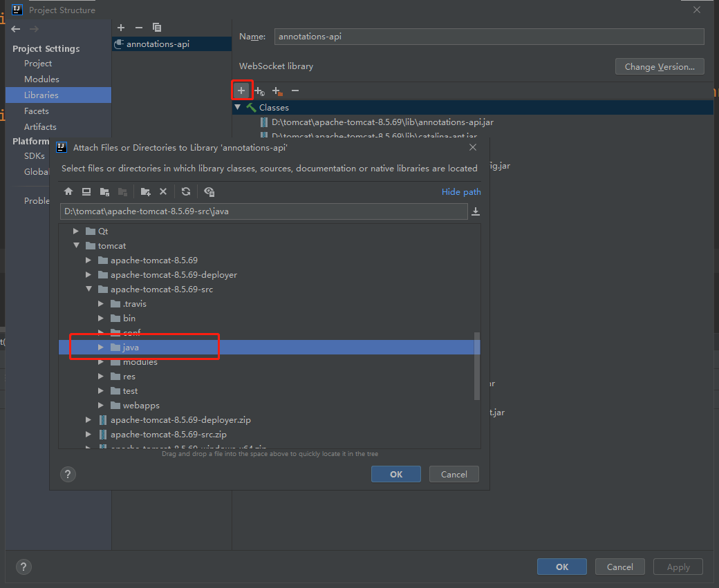The height and width of the screenshot is (588, 719).
Task: Expand the webapps folder arrow
Action: tap(101, 405)
